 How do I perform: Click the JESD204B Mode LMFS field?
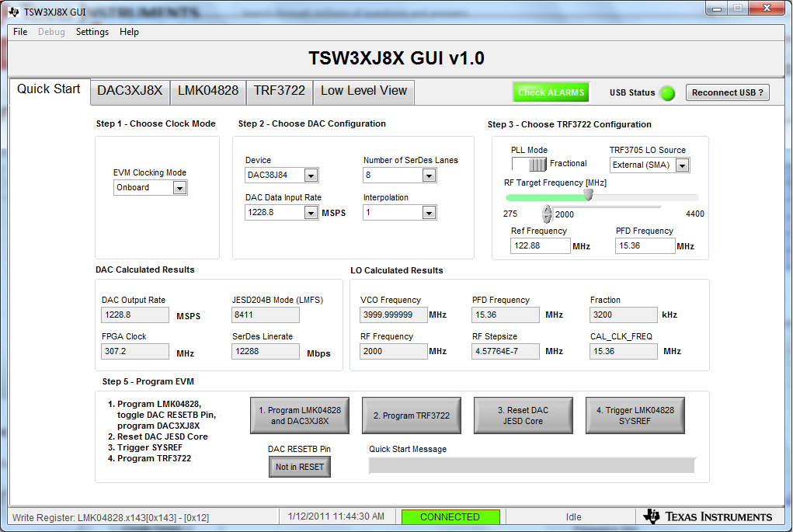pyautogui.click(x=266, y=315)
